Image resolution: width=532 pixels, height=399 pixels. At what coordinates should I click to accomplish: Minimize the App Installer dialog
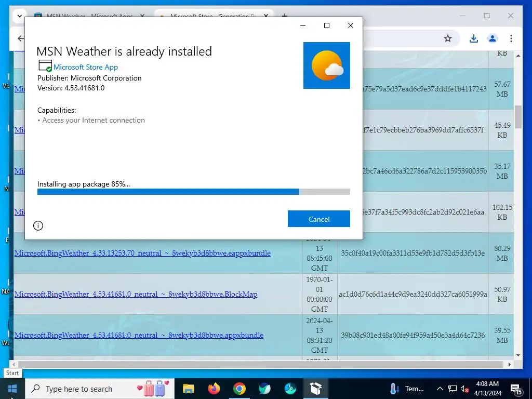coord(303,25)
